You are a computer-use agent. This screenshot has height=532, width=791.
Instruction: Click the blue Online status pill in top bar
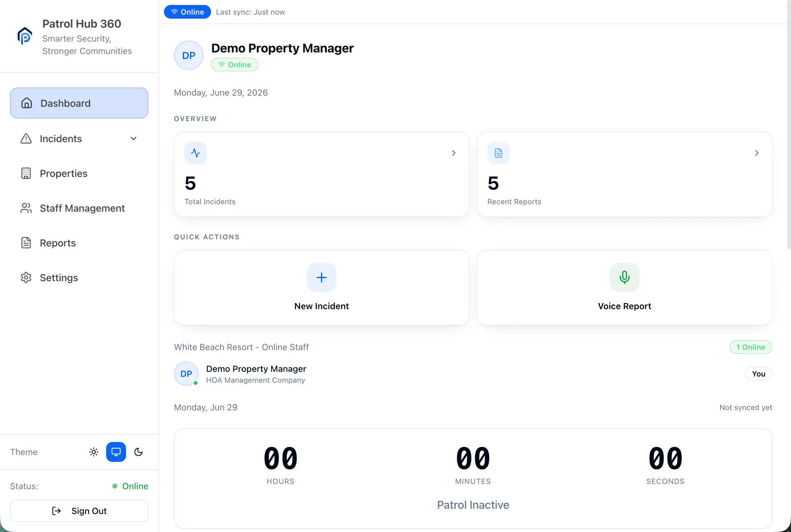187,12
